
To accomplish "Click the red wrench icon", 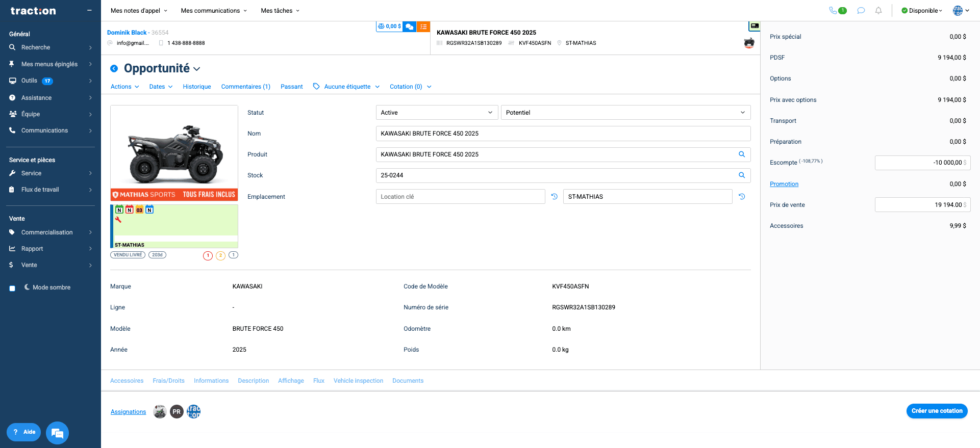I will click(118, 220).
